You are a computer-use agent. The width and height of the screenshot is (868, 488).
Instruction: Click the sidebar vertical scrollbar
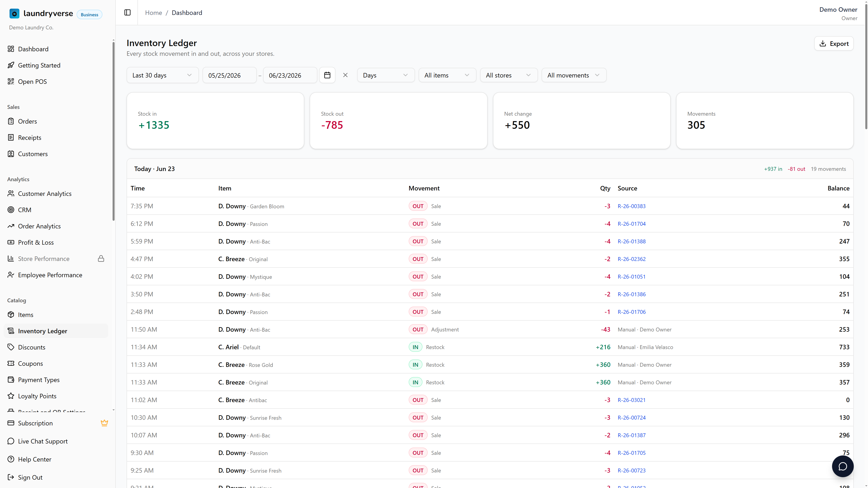click(113, 131)
